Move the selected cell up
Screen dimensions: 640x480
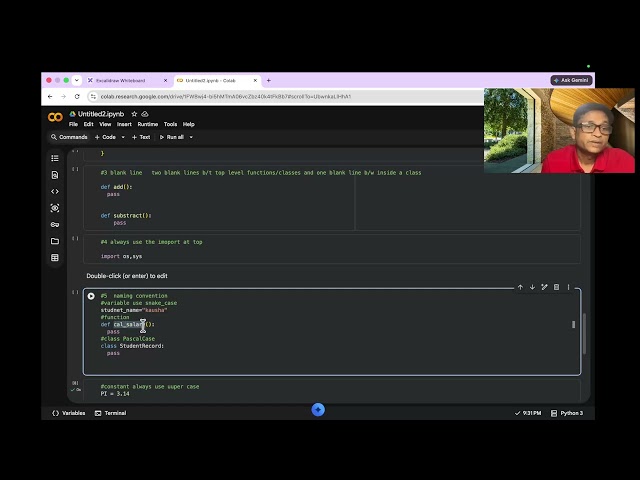520,287
